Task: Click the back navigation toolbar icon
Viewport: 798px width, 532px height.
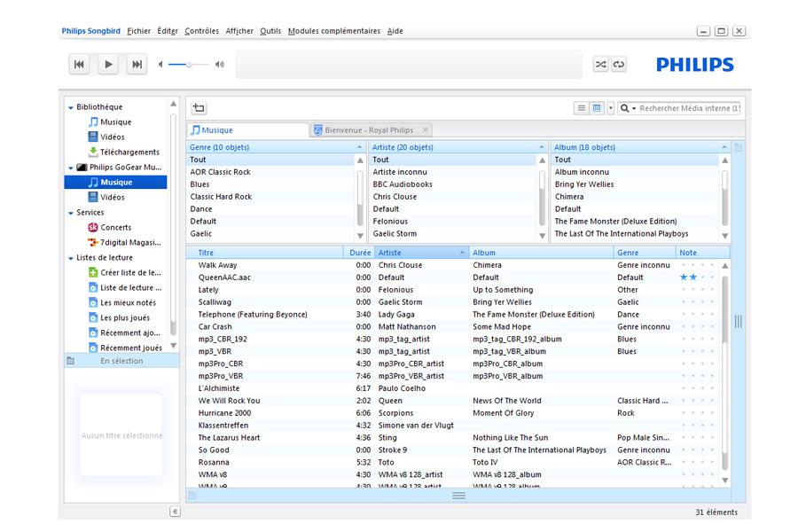Action: coord(199,108)
